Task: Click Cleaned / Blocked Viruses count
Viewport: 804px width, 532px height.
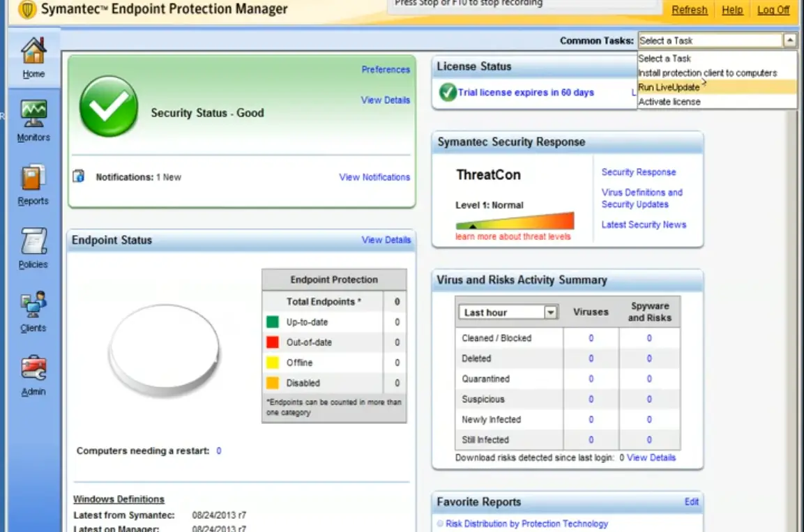Action: tap(591, 337)
